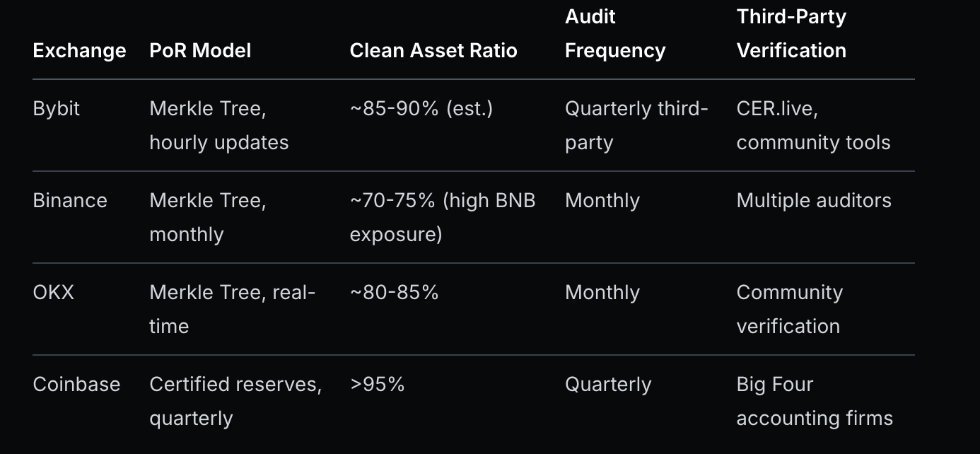Click the PoR Model column header
Image resolution: width=980 pixels, height=454 pixels.
click(x=200, y=51)
